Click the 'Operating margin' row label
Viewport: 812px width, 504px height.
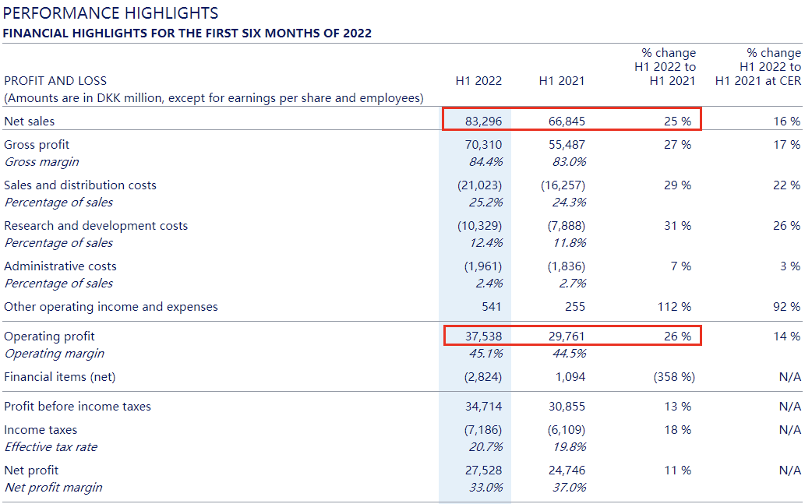pyautogui.click(x=55, y=354)
